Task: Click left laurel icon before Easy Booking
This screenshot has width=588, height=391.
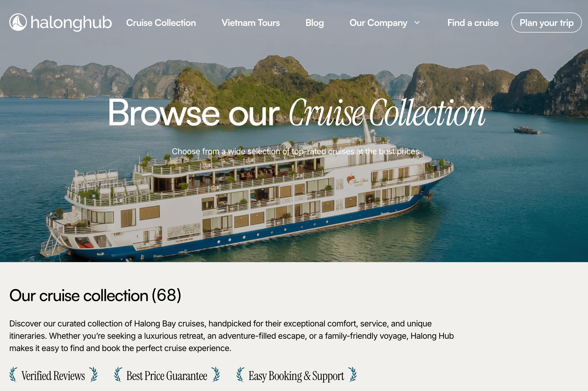Action: pyautogui.click(x=240, y=375)
